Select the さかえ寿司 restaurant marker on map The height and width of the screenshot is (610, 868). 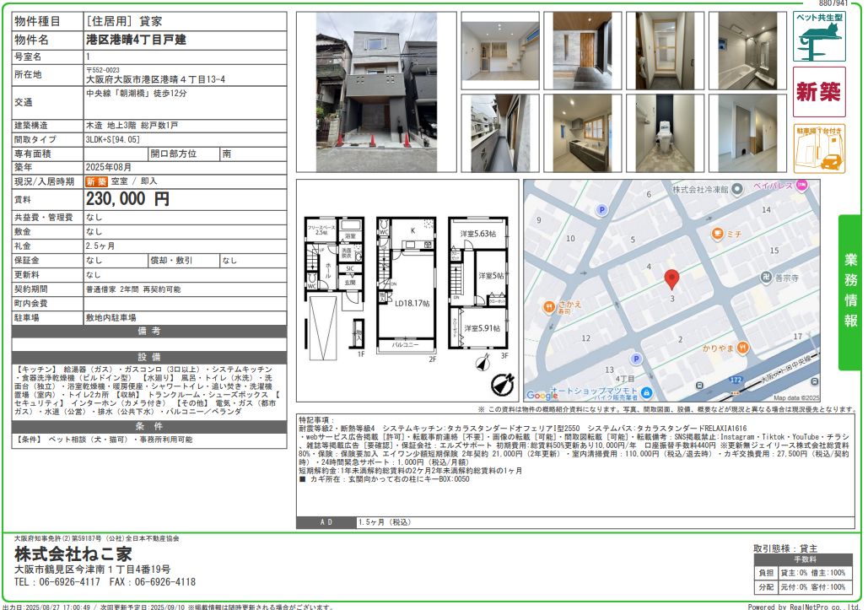pos(548,305)
